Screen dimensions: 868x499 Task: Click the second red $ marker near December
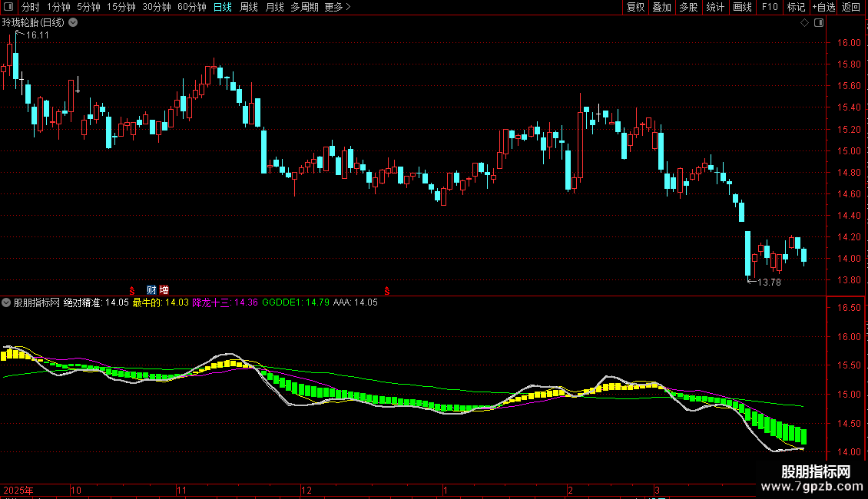pos(387,291)
